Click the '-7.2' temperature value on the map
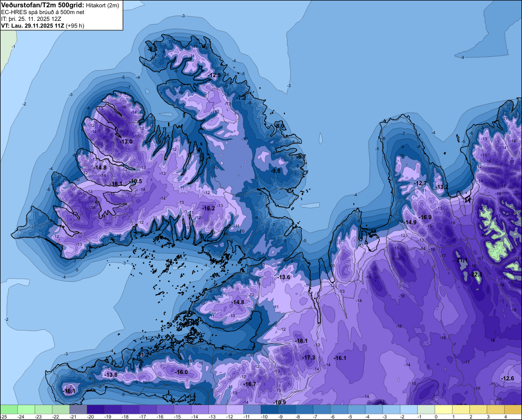 click(241, 98)
